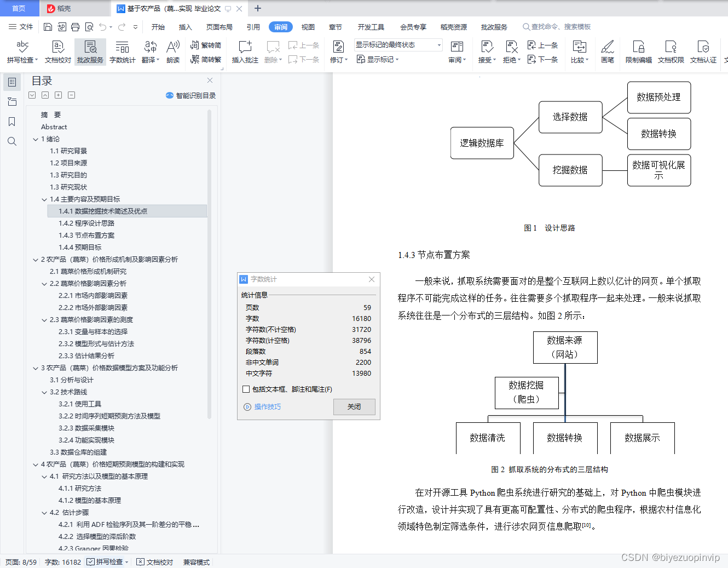The width and height of the screenshot is (728, 568).
Task: Click the chapter navigation icon in left sidebar
Action: pyautogui.click(x=12, y=102)
